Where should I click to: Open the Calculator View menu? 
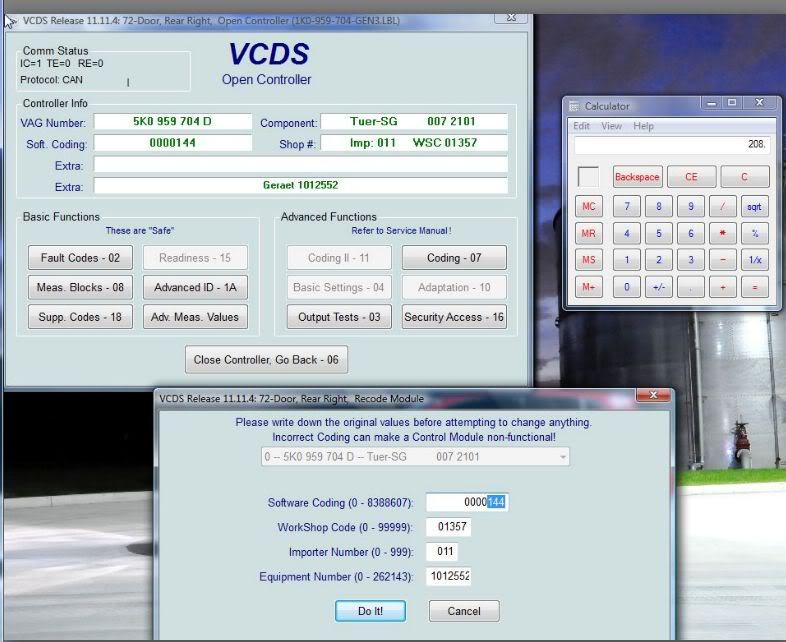click(x=611, y=126)
